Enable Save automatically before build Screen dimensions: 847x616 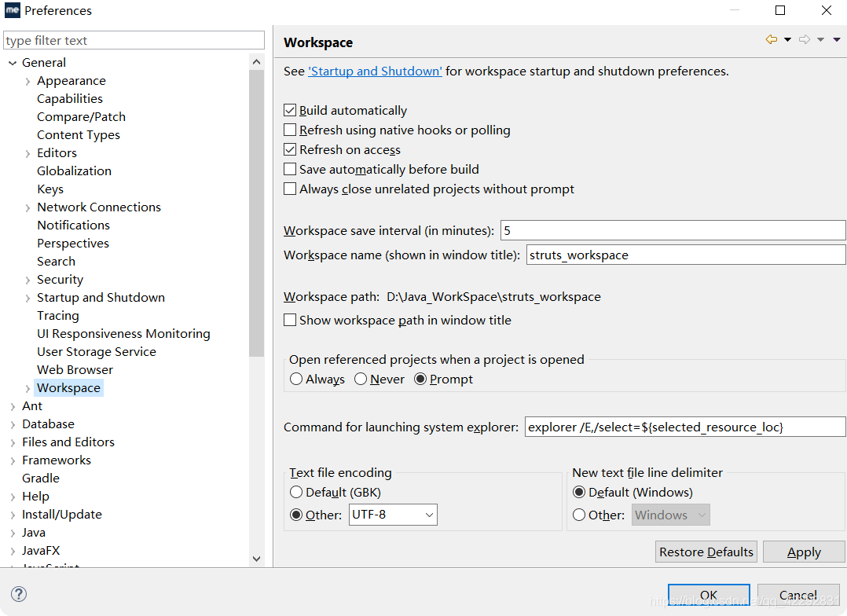click(x=290, y=169)
